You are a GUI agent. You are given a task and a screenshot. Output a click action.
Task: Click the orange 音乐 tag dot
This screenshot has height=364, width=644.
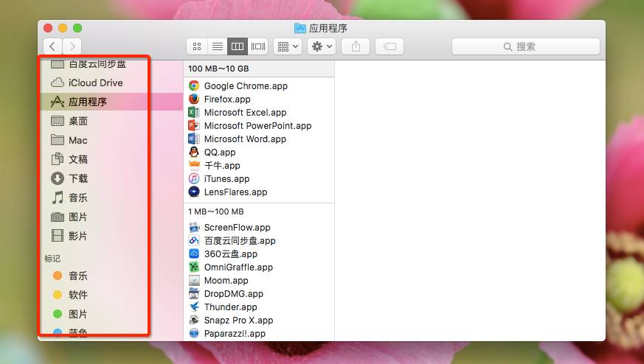[x=58, y=276]
